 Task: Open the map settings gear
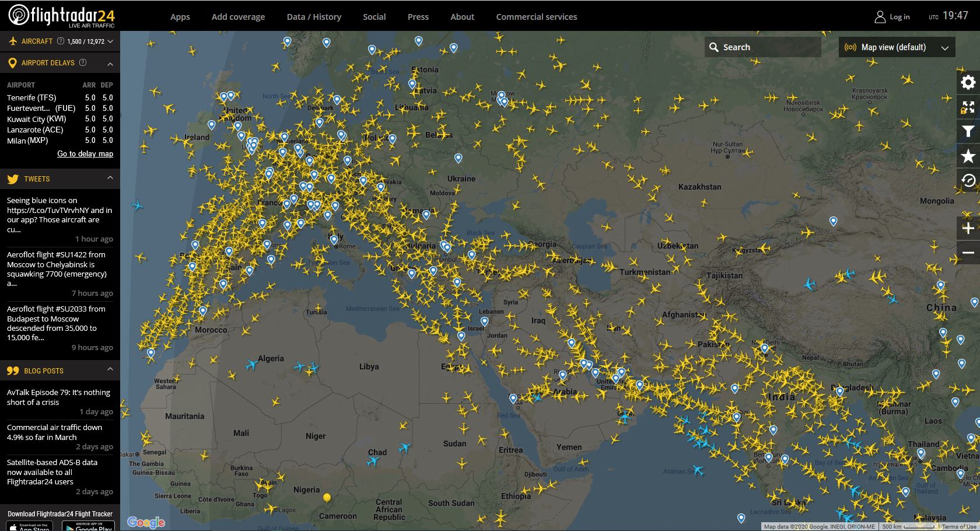tap(968, 82)
